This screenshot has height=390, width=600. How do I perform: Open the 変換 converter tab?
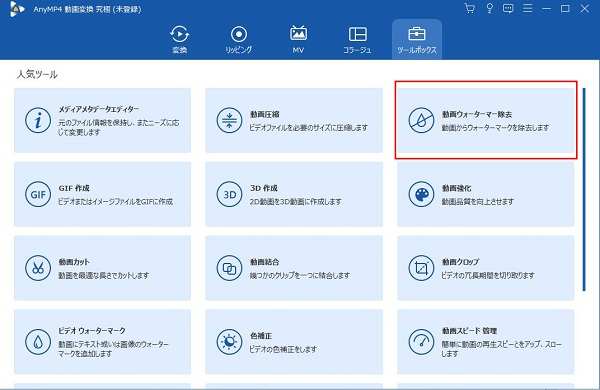click(179, 39)
